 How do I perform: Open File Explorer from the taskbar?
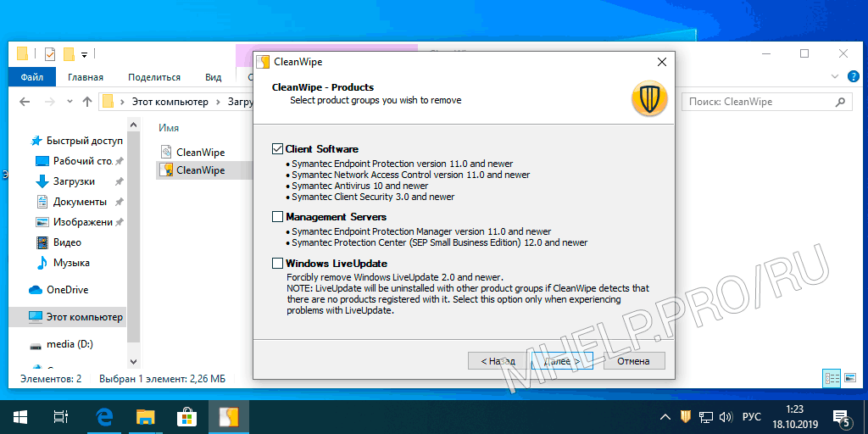point(145,416)
